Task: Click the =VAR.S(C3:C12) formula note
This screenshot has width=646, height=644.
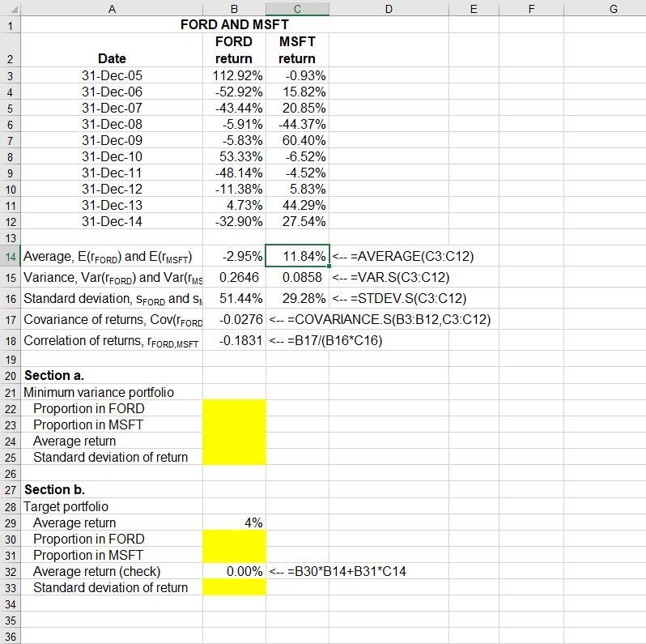Action: (x=390, y=278)
